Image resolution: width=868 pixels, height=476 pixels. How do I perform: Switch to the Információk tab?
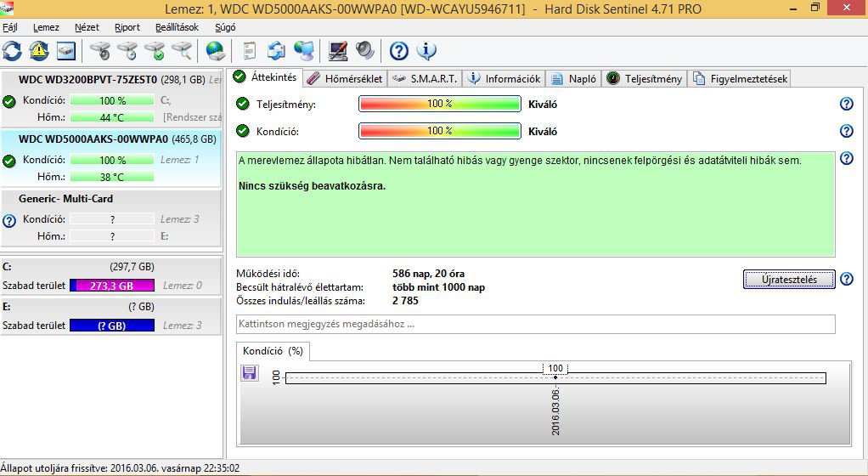[504, 79]
